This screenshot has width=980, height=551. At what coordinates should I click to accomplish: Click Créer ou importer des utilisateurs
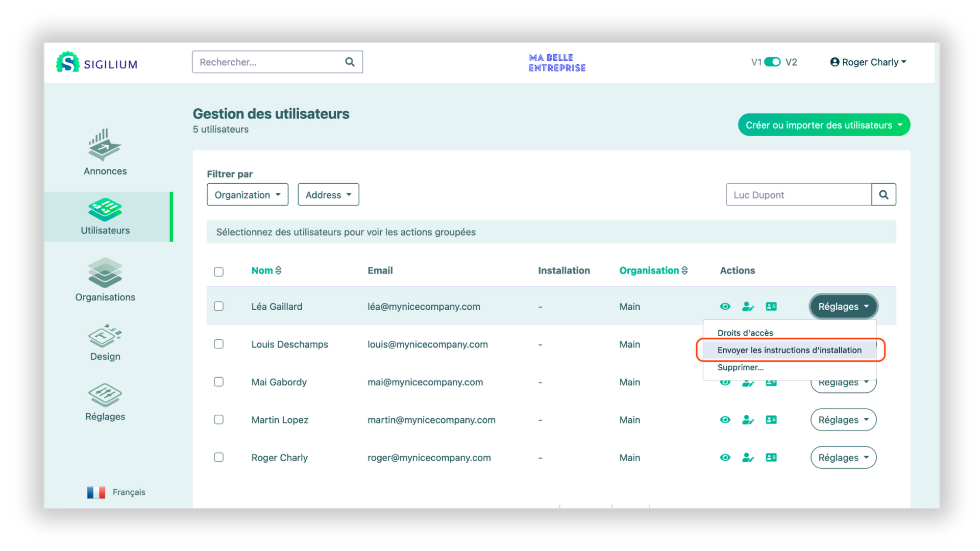click(x=823, y=125)
